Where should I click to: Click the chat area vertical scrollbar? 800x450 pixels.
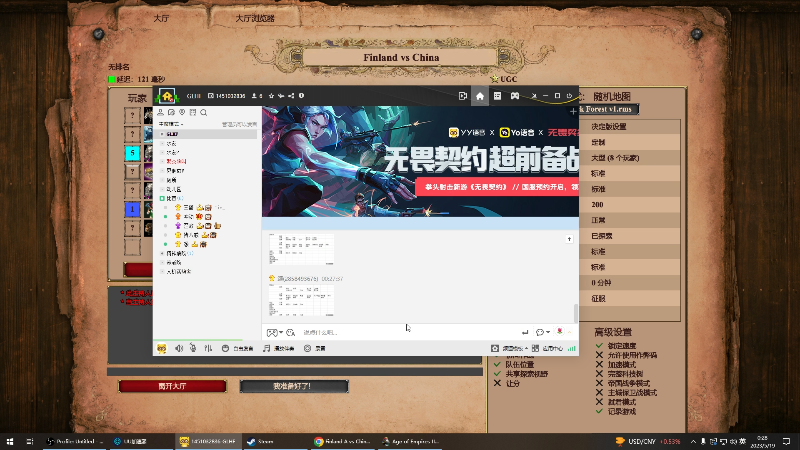click(576, 314)
